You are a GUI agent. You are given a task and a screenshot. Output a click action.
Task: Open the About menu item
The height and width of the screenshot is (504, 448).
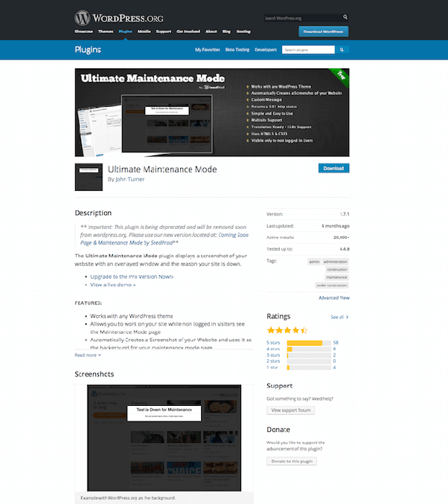211,31
